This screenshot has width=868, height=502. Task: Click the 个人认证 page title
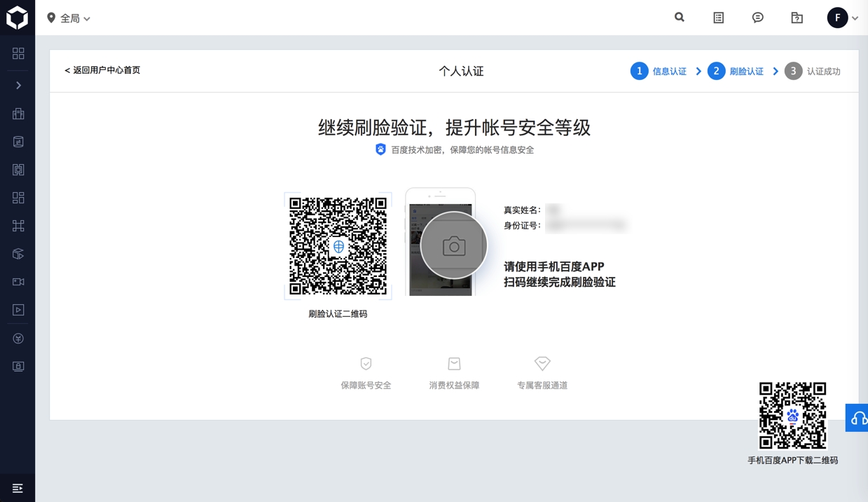click(461, 71)
